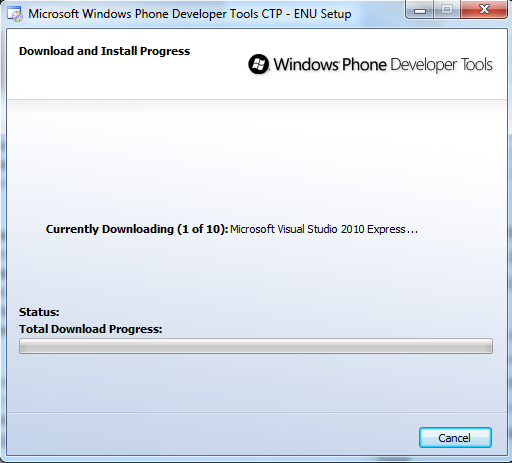Click the 'Total Download Progress:' label
The width and height of the screenshot is (512, 463).
pyautogui.click(x=90, y=329)
